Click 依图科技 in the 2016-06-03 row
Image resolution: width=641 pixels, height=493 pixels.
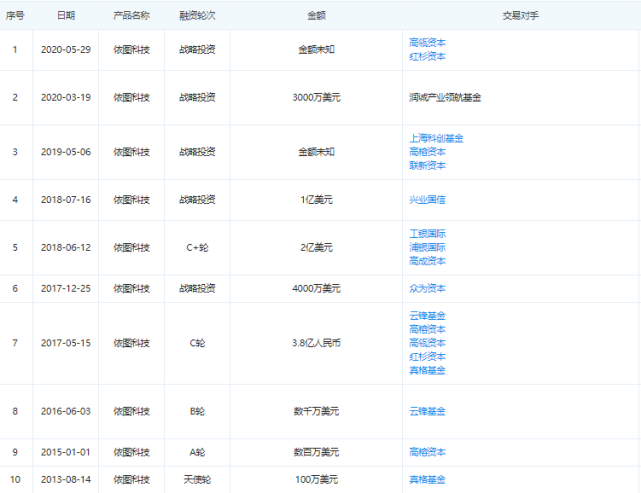coord(132,411)
